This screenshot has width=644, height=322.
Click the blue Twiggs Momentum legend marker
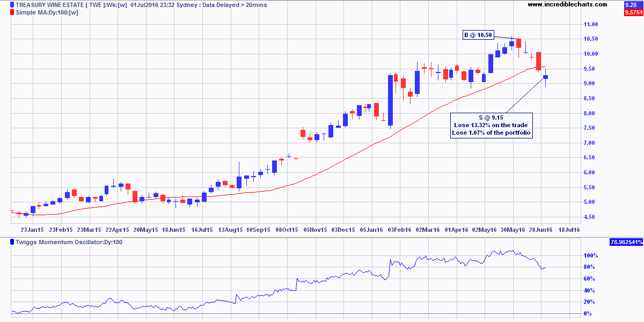point(12,242)
